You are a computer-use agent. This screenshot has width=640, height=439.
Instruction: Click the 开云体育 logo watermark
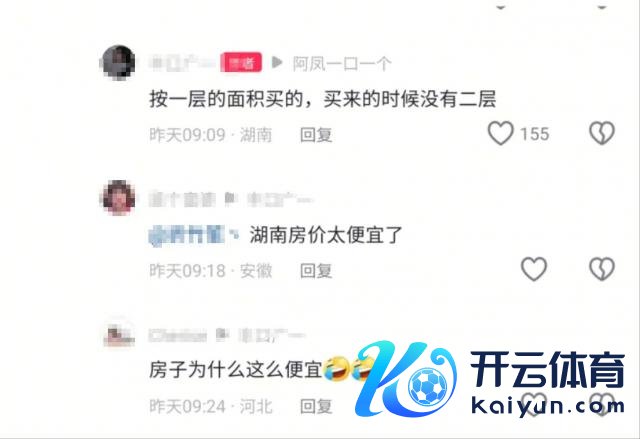pyautogui.click(x=490, y=379)
